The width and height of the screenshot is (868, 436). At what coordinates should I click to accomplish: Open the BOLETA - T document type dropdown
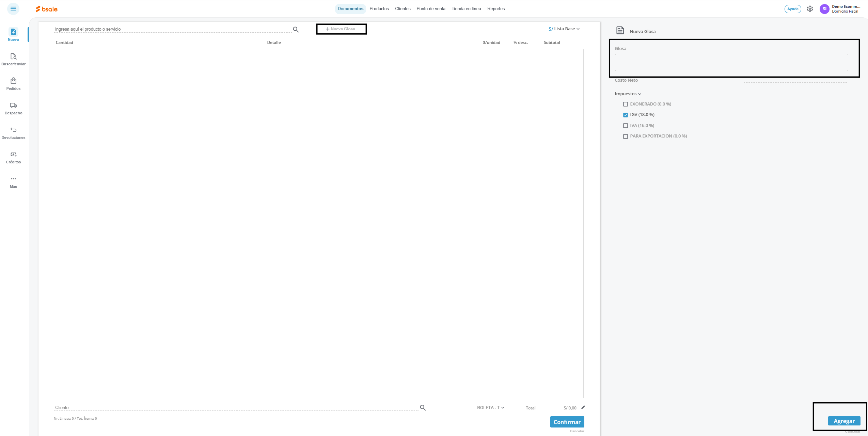[490, 407]
